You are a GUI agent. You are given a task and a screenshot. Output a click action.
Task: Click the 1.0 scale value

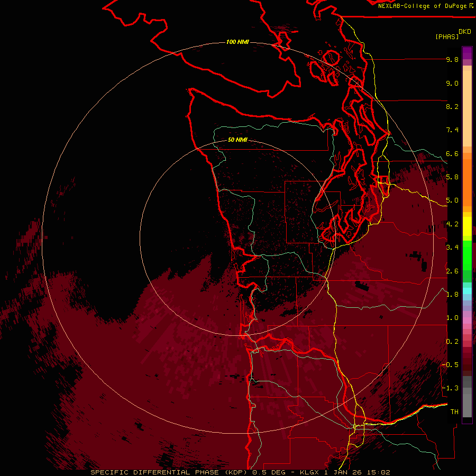pos(452,318)
